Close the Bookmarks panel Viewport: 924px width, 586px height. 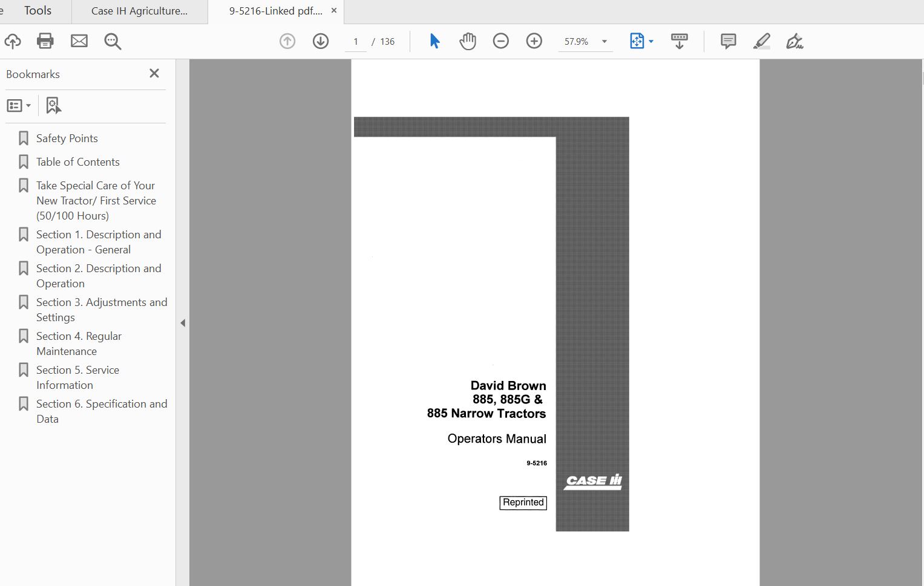tap(154, 73)
